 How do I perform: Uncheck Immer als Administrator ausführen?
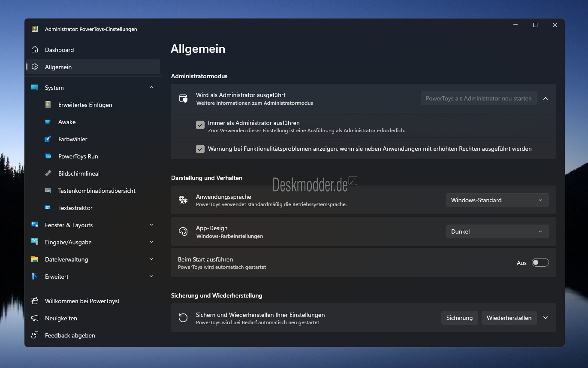point(200,125)
